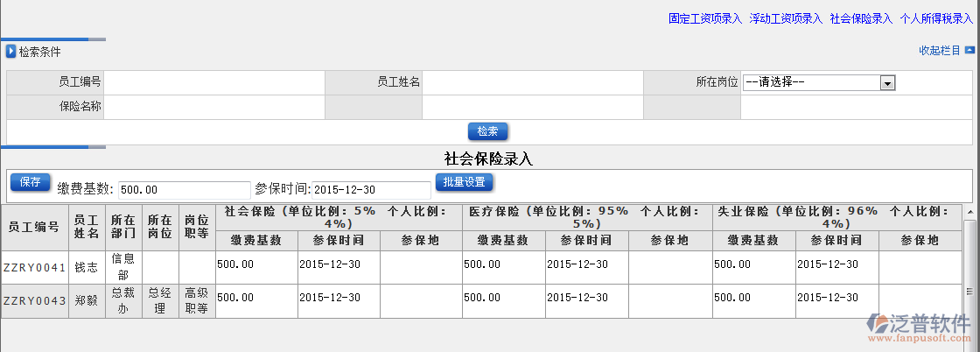Click 医疗保险 参保时间 field for 郑毅
The height and width of the screenshot is (352, 980).
coord(587,300)
